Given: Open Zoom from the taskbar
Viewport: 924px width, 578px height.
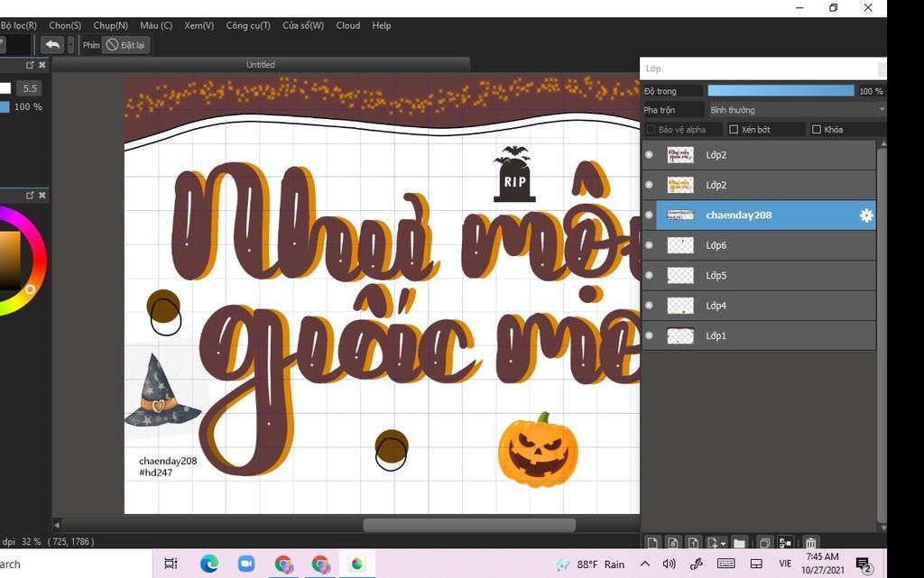Looking at the screenshot, I should click(246, 564).
